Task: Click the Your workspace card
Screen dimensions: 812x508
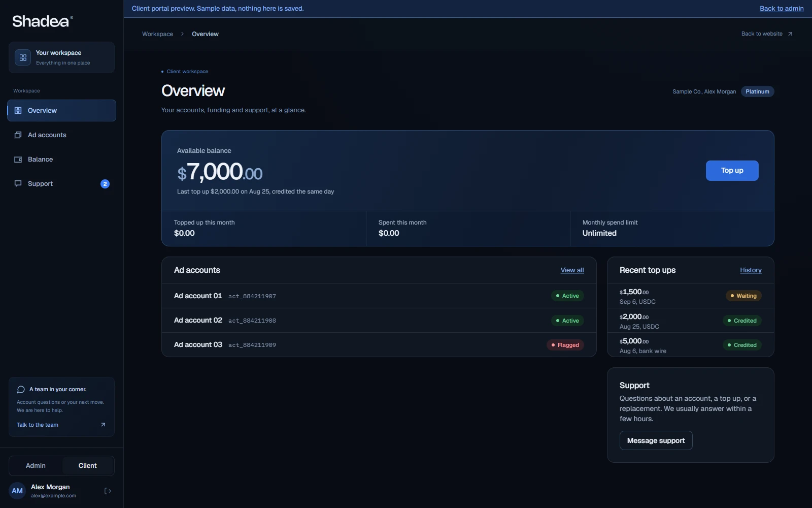Action: tap(61, 57)
